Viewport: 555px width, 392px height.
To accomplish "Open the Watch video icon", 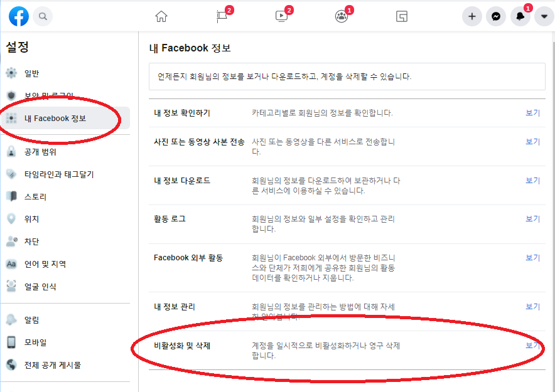I will (281, 16).
